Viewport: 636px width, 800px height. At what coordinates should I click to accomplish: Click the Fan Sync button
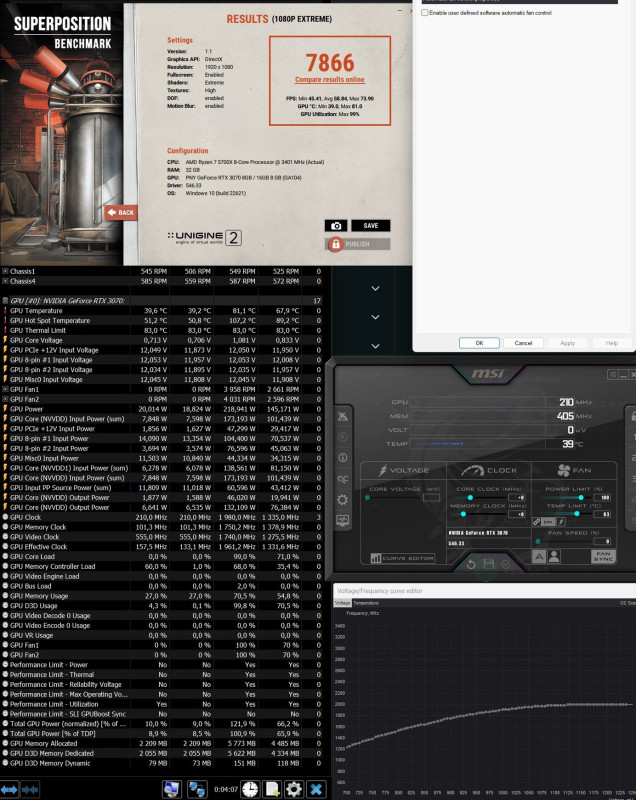(x=603, y=556)
